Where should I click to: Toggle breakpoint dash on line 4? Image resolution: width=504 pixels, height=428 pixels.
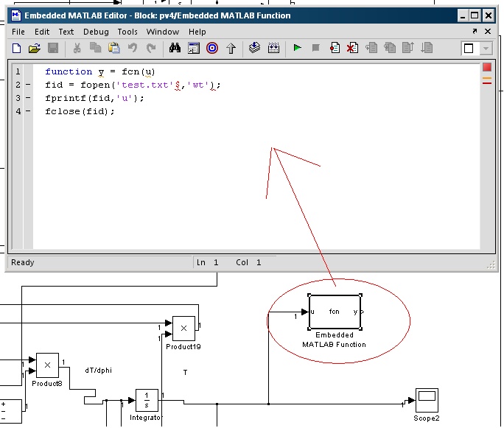[x=28, y=112]
